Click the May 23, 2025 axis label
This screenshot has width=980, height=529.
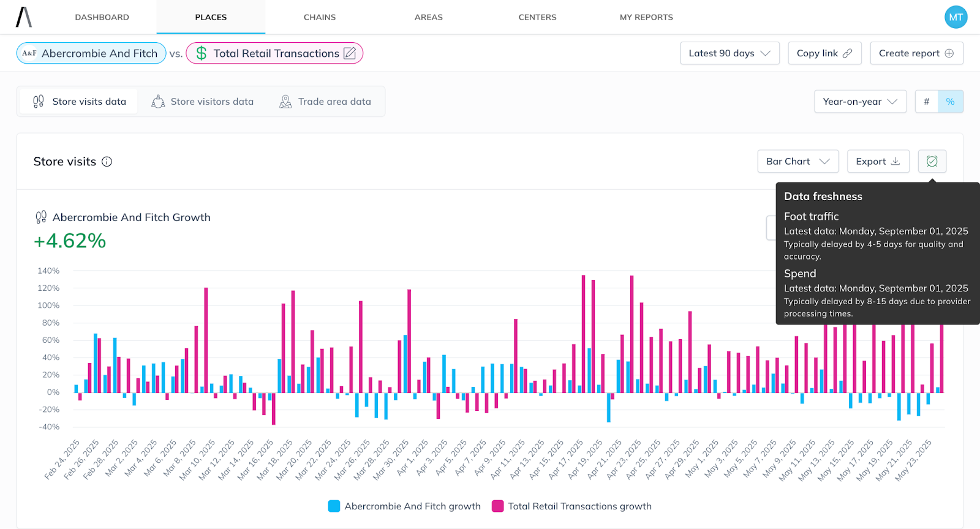pyautogui.click(x=913, y=460)
